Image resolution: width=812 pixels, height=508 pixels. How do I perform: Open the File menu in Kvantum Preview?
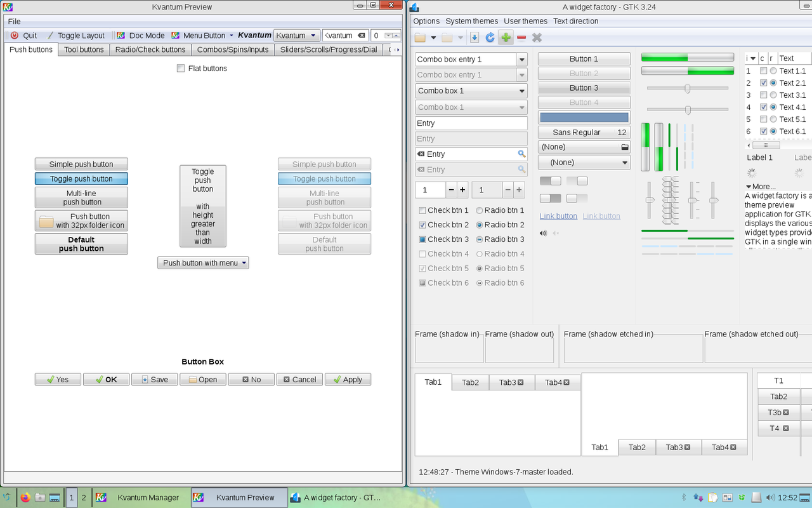[x=14, y=22]
